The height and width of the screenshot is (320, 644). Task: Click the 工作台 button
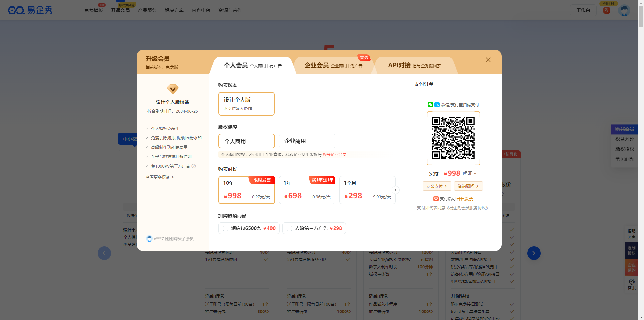[583, 10]
